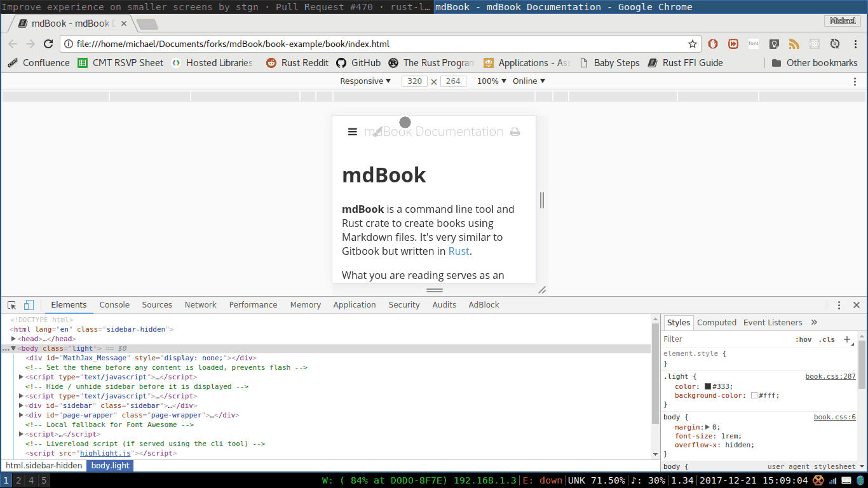Click the red Opera-like extension icon
The width and height of the screenshot is (868, 488).
[x=713, y=44]
